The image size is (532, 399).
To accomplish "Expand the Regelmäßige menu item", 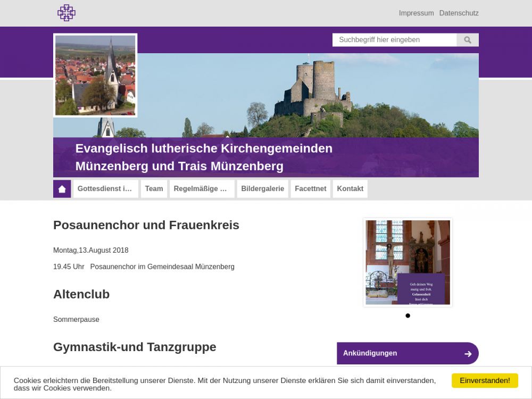I will pos(202,189).
